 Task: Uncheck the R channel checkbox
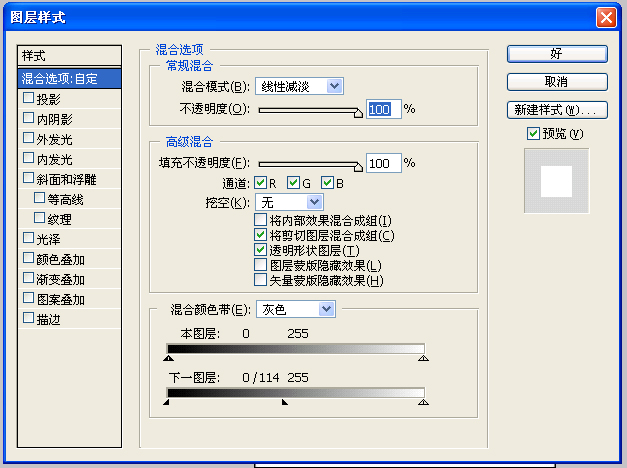(261, 183)
